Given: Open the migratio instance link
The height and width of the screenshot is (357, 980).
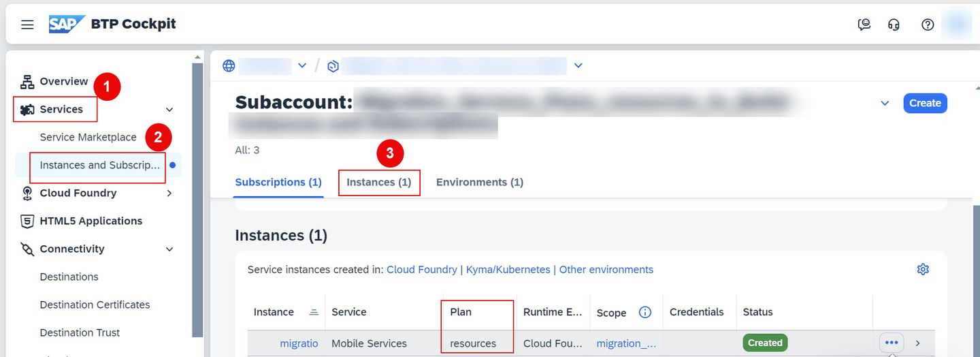Looking at the screenshot, I should coord(299,343).
